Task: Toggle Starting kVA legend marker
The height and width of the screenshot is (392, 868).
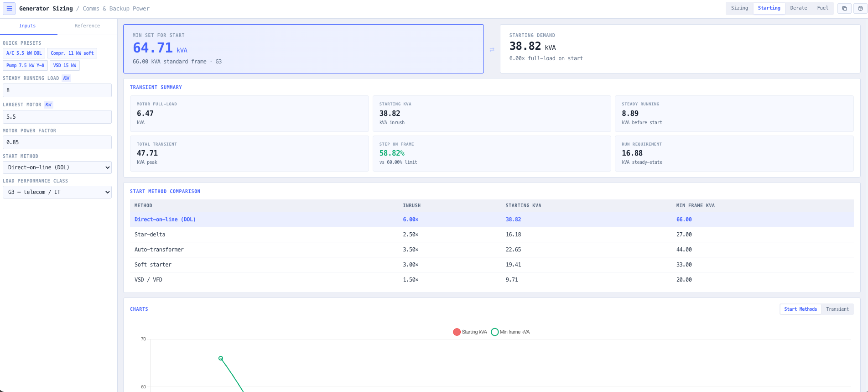Action: pyautogui.click(x=457, y=332)
